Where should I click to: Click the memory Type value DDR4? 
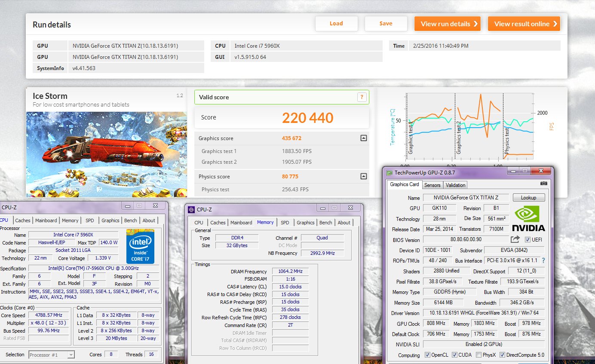point(236,238)
